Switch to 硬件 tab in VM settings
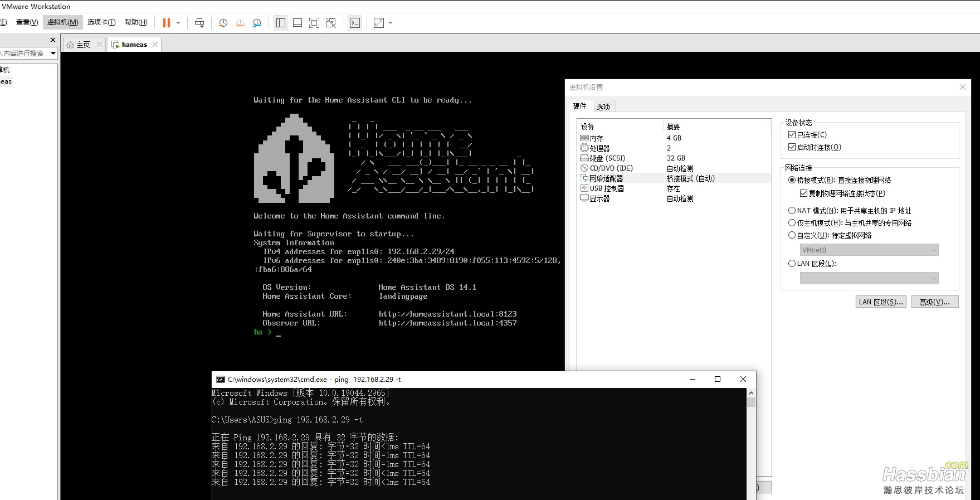 (x=580, y=106)
